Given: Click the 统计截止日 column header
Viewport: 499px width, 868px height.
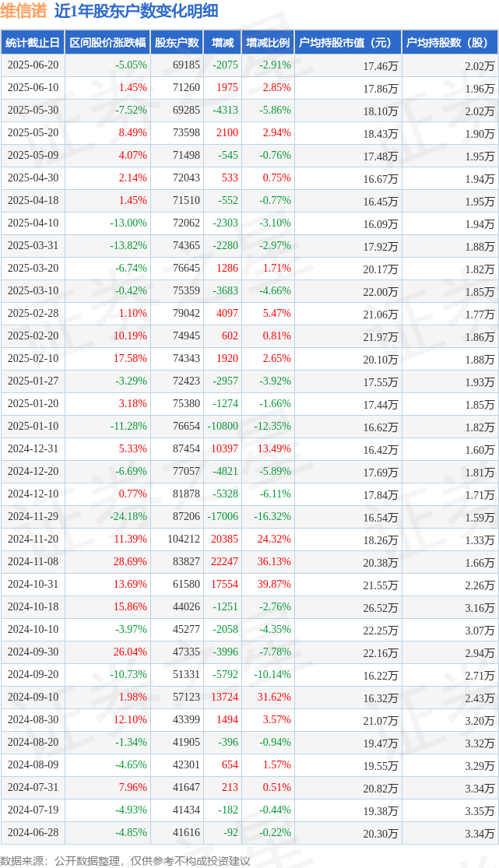Looking at the screenshot, I should click(x=33, y=43).
